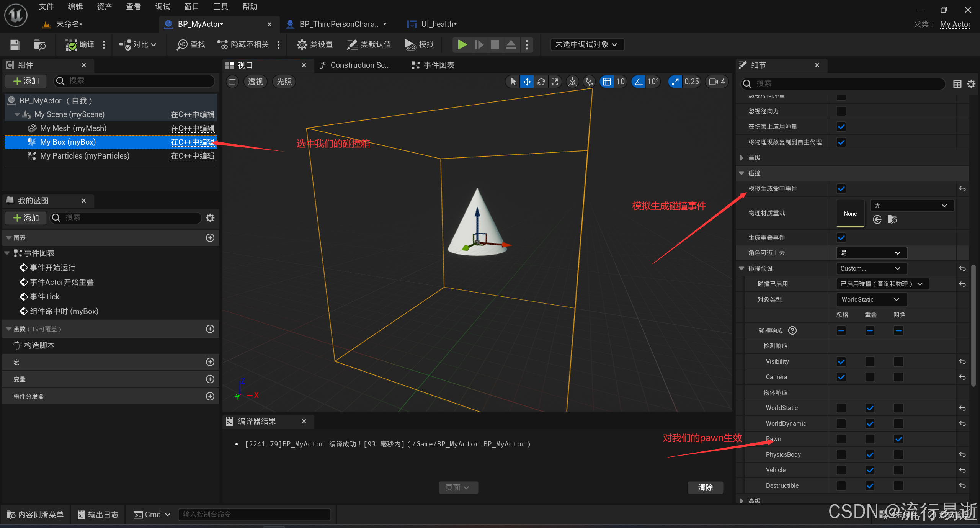Open the viewport options hamburger menu

coord(232,82)
